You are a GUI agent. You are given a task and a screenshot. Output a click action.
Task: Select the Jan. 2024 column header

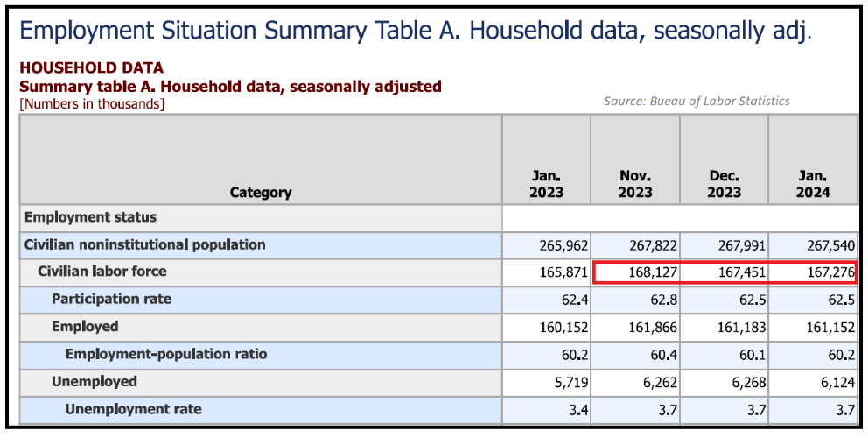tap(813, 185)
